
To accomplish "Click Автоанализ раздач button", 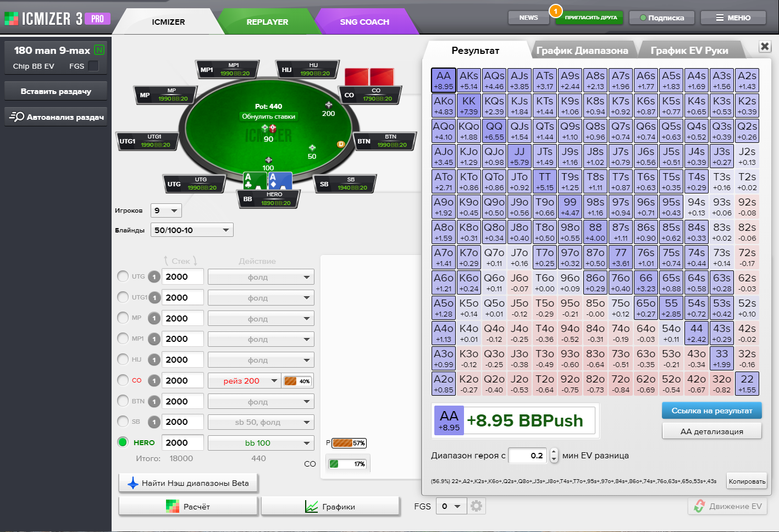I will tap(56, 117).
